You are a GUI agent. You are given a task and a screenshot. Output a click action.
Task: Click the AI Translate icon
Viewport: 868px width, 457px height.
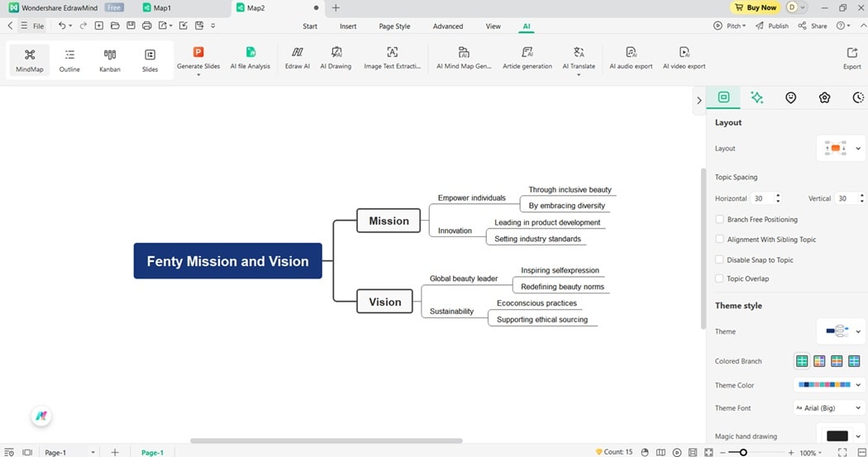click(579, 52)
